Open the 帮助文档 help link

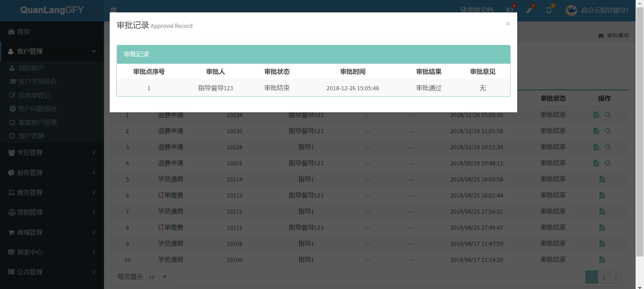(x=477, y=10)
